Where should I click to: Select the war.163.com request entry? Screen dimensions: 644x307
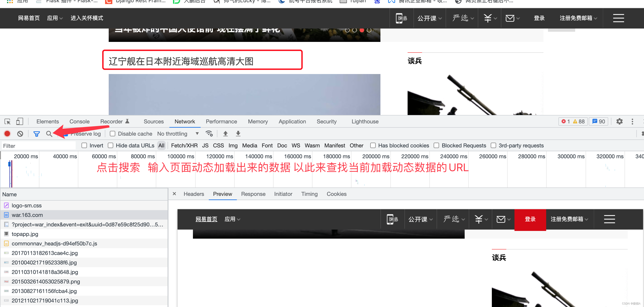[27, 215]
